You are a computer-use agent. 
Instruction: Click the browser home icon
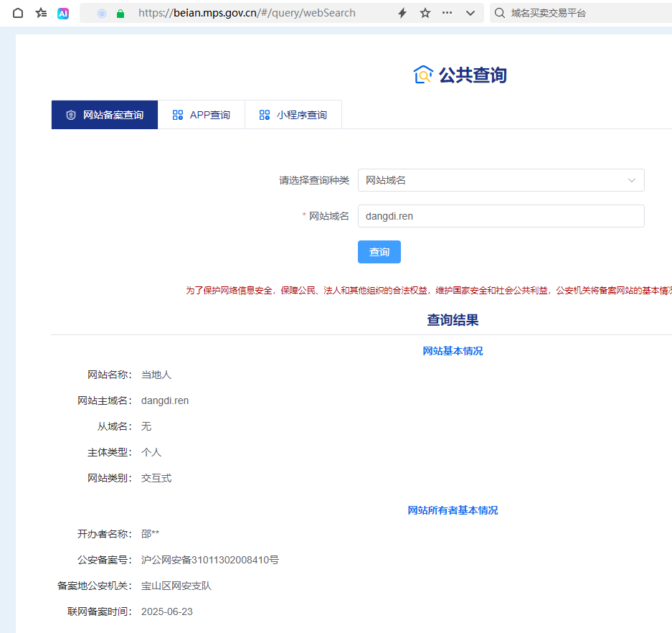click(x=18, y=13)
